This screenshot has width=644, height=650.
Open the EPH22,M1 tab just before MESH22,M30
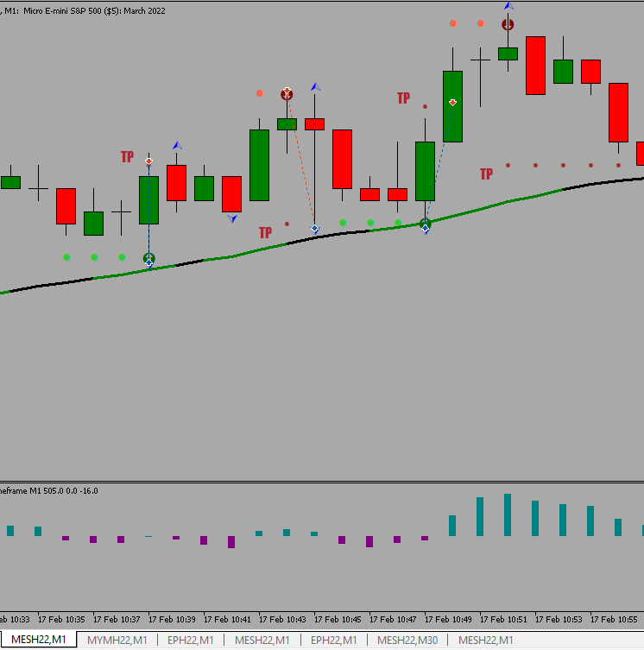pyautogui.click(x=333, y=640)
